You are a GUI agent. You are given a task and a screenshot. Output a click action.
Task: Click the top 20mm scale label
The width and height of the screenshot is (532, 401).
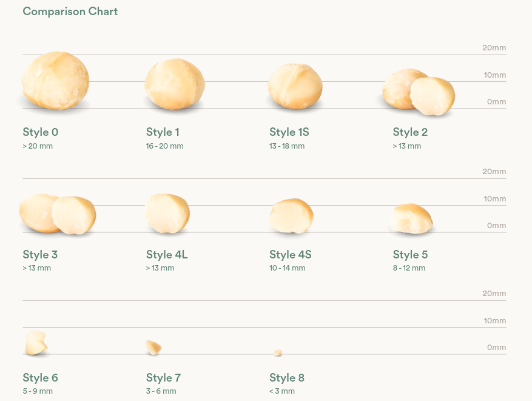click(x=494, y=48)
